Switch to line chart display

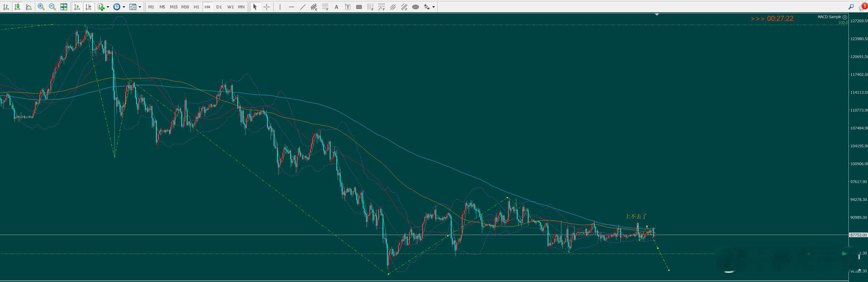(29, 7)
